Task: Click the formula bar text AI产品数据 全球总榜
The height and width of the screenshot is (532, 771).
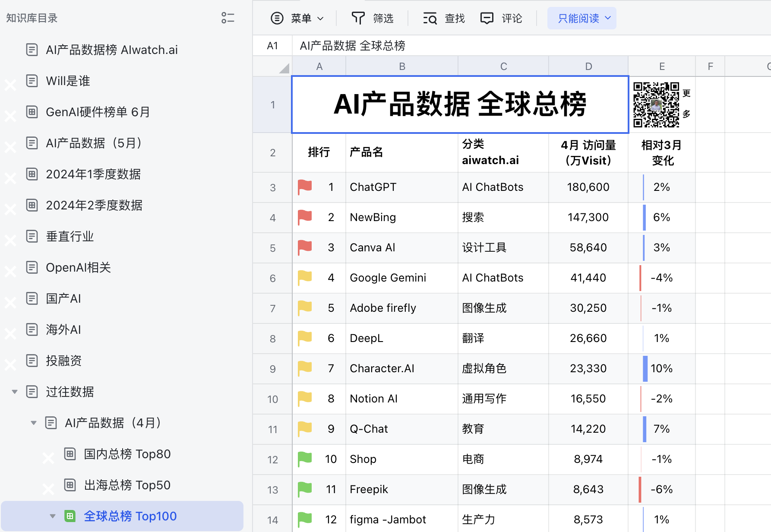Action: pos(352,46)
